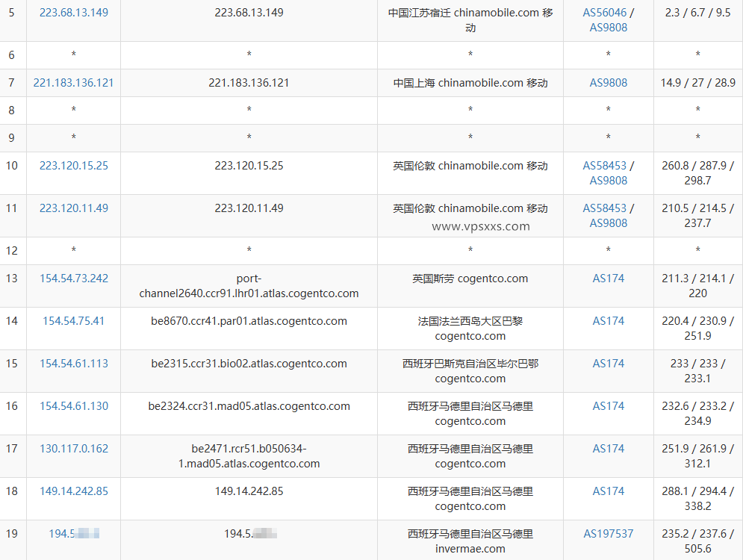Select IP link 221.183.136.121 on hop 7
743x560 pixels.
[73, 83]
